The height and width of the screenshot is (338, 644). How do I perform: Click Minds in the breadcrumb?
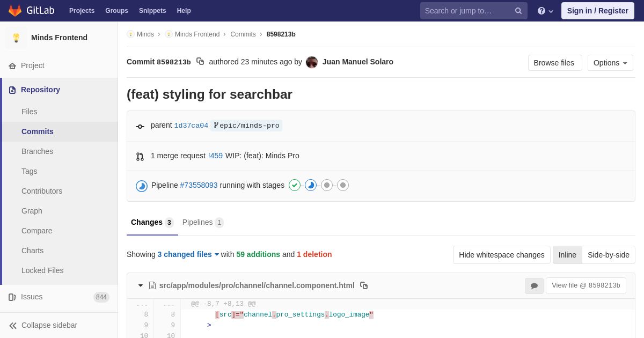145,34
